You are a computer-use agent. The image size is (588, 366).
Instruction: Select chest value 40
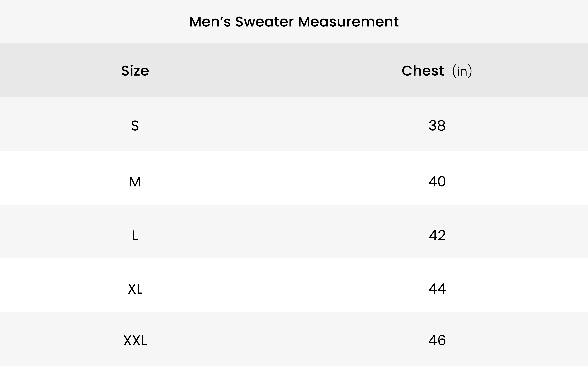coord(437,181)
